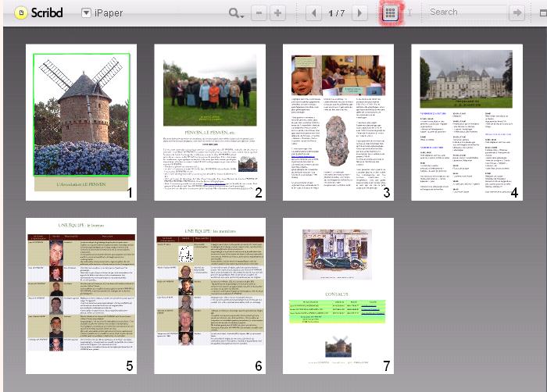Go to the previous page arrow
Image resolution: width=547 pixels, height=392 pixels.
(313, 12)
